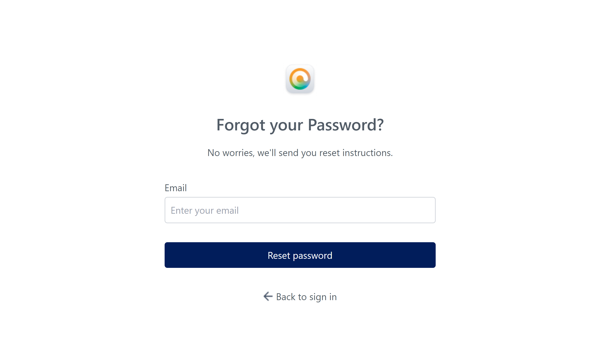Click the left arrow beside Back to sign in

(x=268, y=296)
